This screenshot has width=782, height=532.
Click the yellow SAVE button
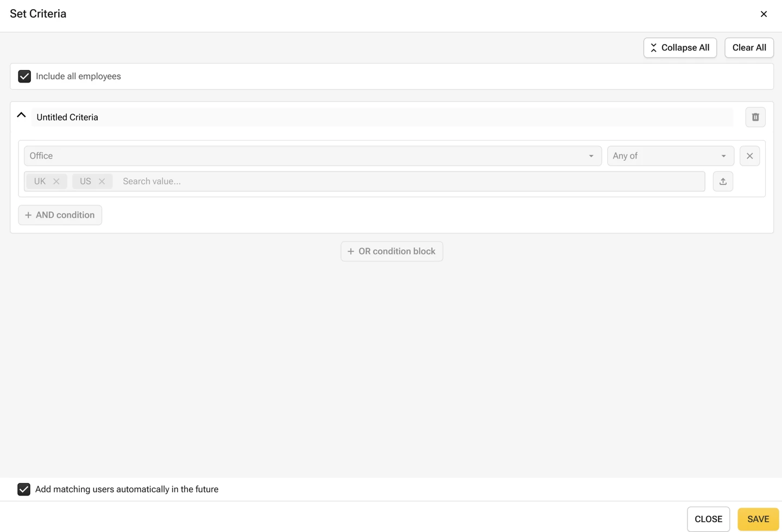pos(758,519)
